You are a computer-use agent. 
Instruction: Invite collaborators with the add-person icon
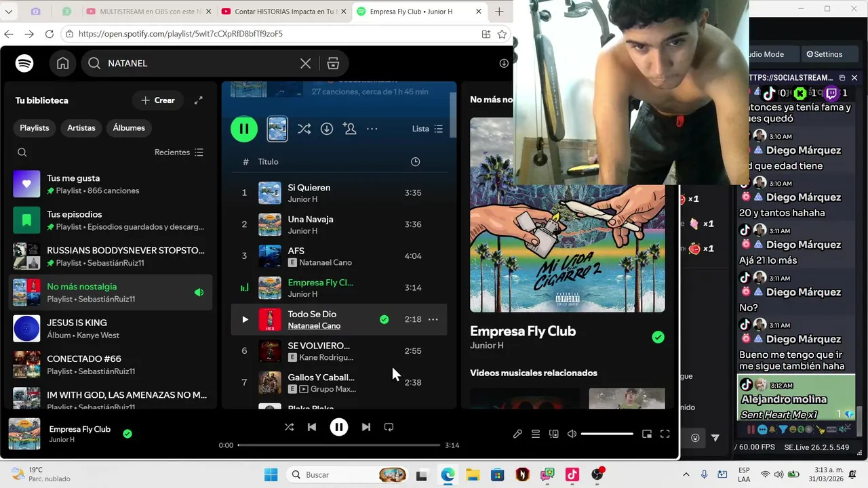[350, 129]
